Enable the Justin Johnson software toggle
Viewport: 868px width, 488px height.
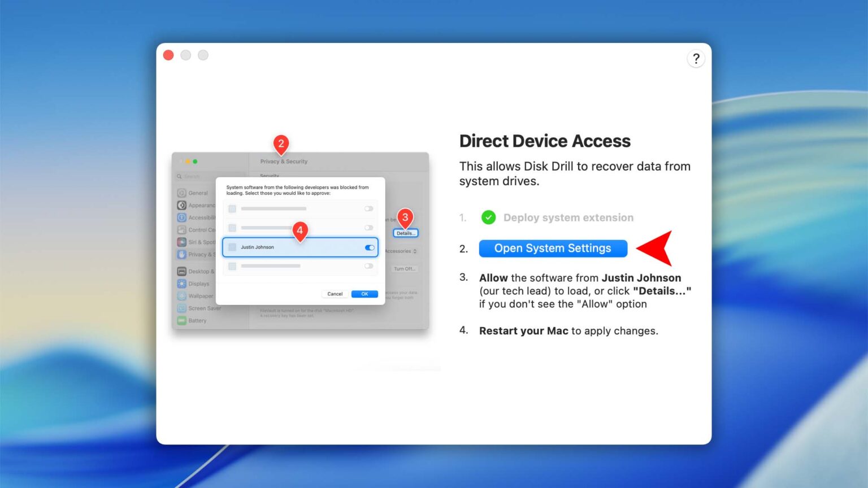pos(369,249)
